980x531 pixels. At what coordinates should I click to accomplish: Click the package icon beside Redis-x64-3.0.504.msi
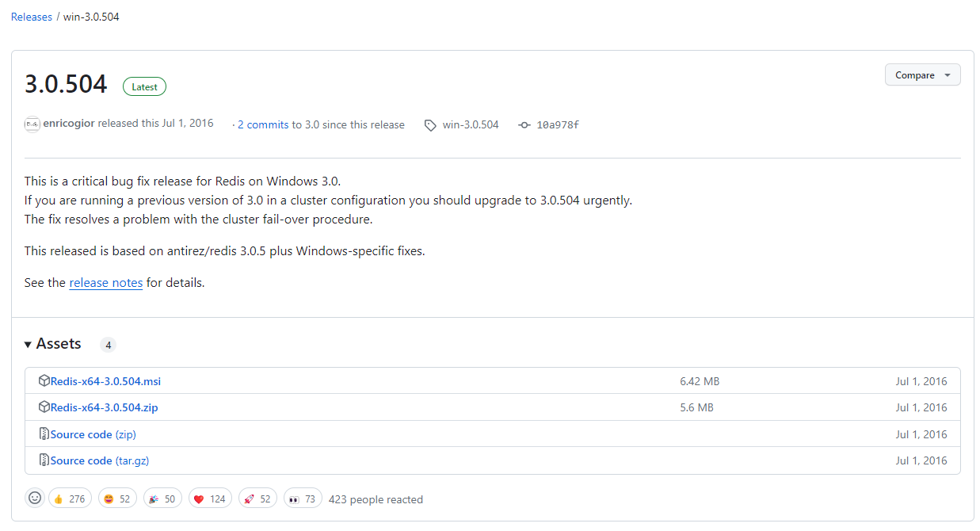tap(44, 380)
